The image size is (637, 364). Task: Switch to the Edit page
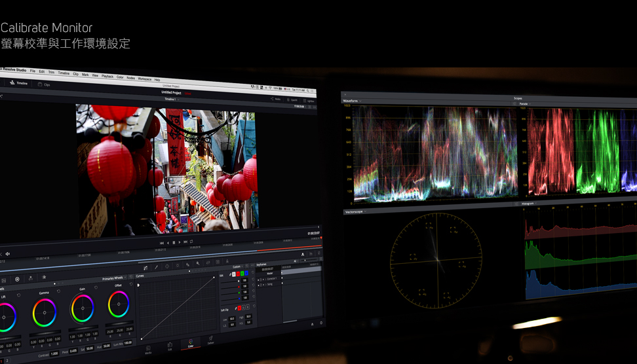170,346
